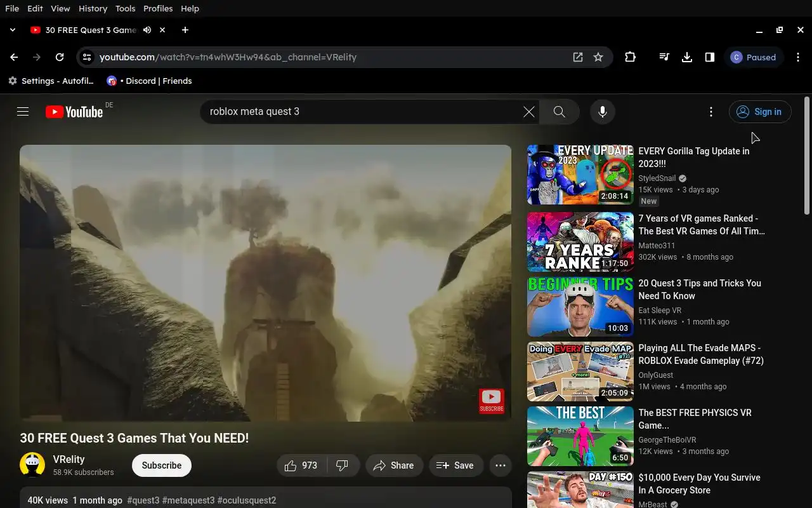Click the browser address bar URL
The height and width of the screenshot is (508, 812).
pos(228,57)
